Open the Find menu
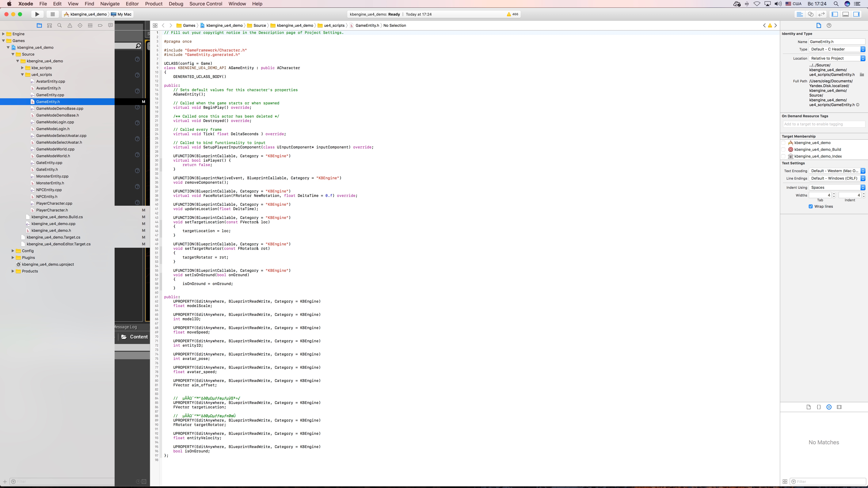The width and height of the screenshot is (868, 488). pos(89,4)
